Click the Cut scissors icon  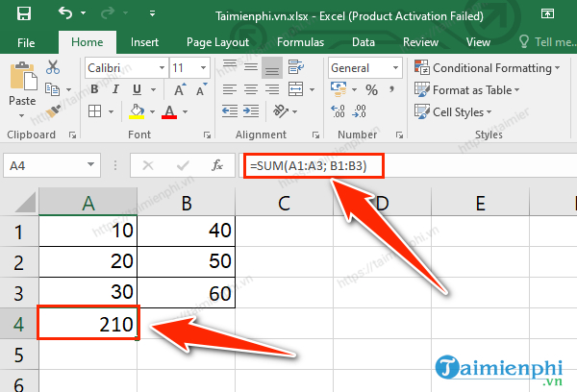[x=53, y=67]
